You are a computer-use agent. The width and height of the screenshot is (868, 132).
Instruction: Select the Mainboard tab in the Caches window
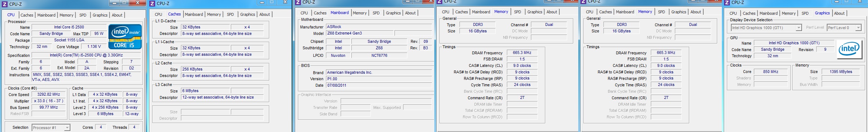(194, 14)
